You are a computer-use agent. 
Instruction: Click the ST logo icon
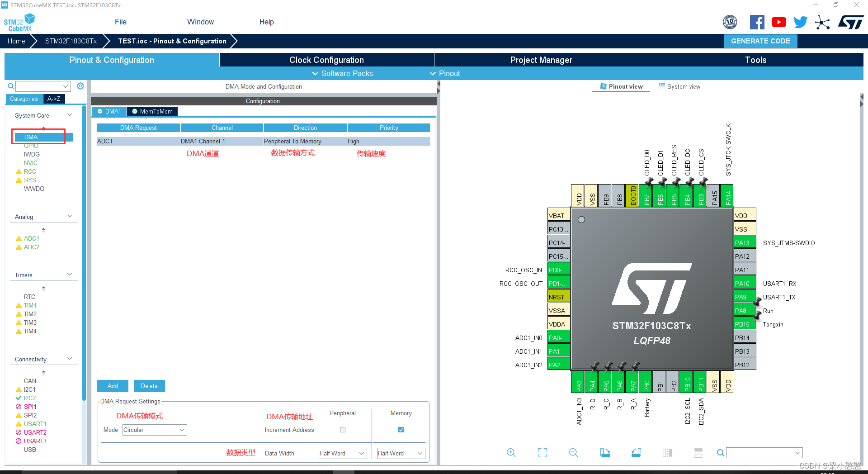point(851,22)
